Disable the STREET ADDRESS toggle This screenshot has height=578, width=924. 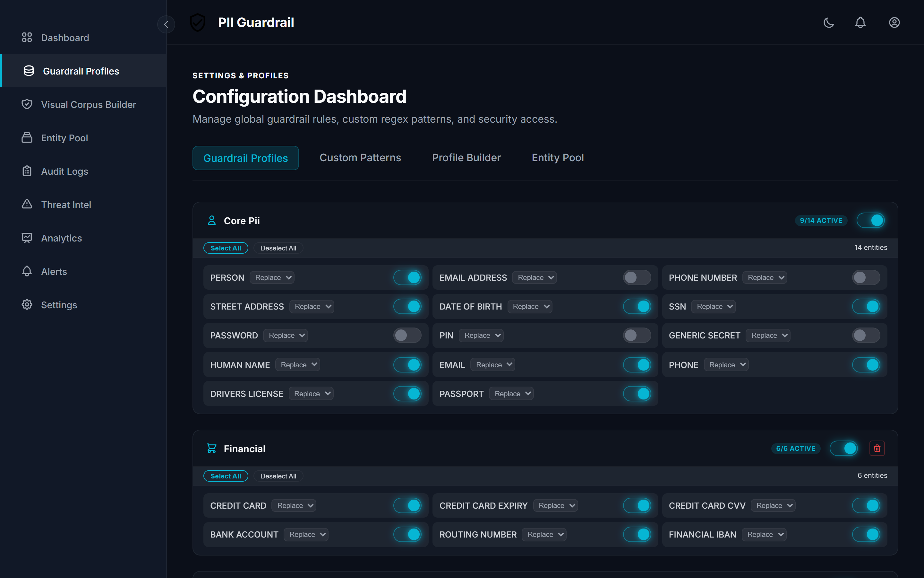coord(407,307)
